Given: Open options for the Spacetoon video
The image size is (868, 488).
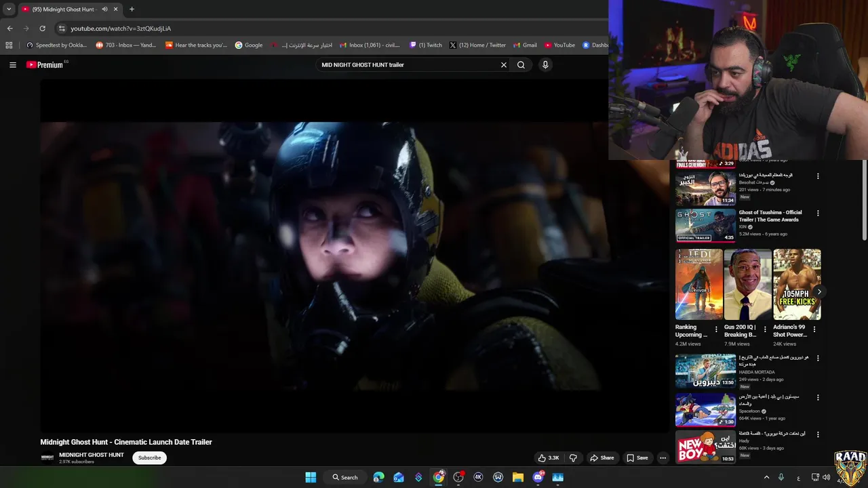Looking at the screenshot, I should 818,397.
